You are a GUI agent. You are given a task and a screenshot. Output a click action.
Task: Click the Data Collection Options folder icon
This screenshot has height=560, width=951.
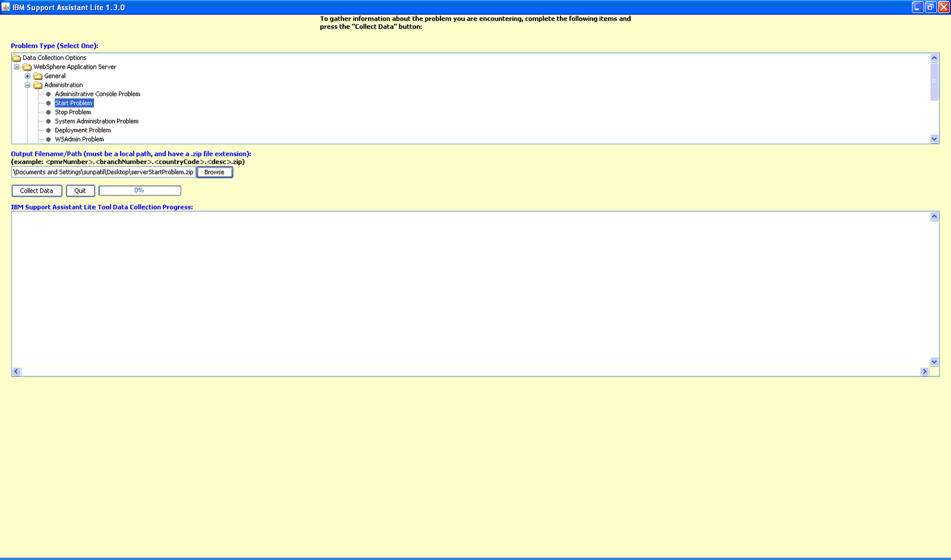click(17, 58)
